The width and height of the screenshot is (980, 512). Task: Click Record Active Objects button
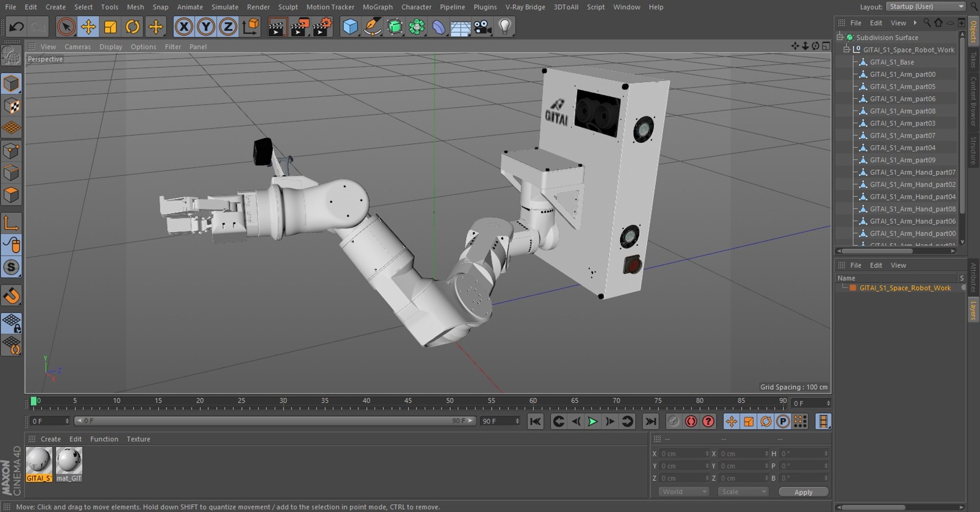[674, 422]
